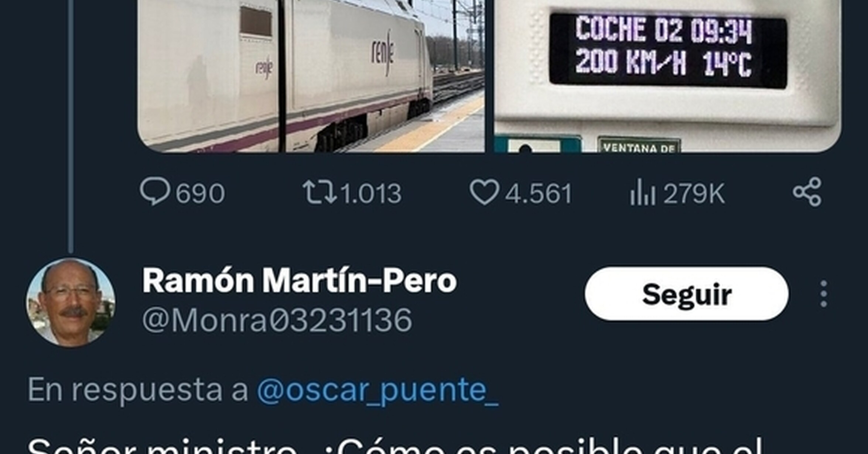View the 279K views count
The width and height of the screenshot is (868, 454).
694,193
